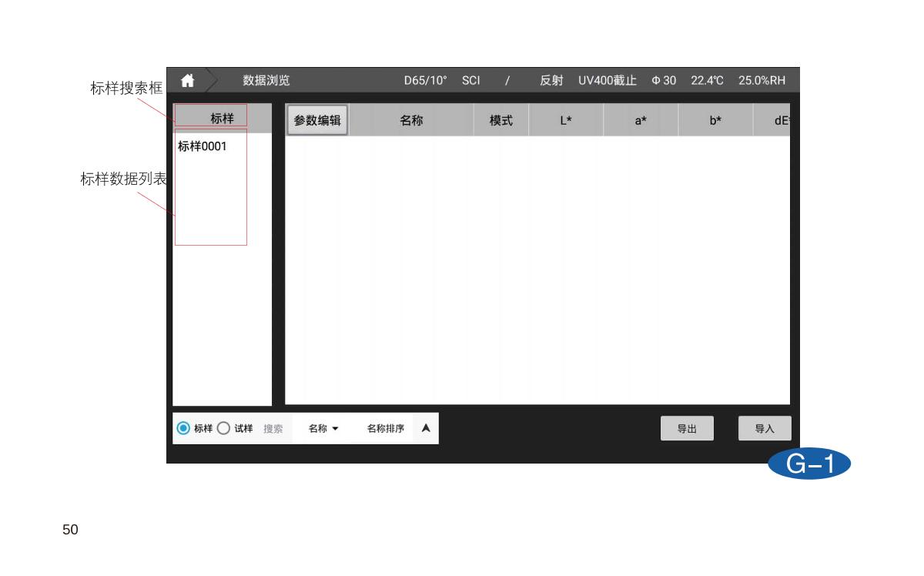
Task: Select the 试样 radio button
Action: 223,429
